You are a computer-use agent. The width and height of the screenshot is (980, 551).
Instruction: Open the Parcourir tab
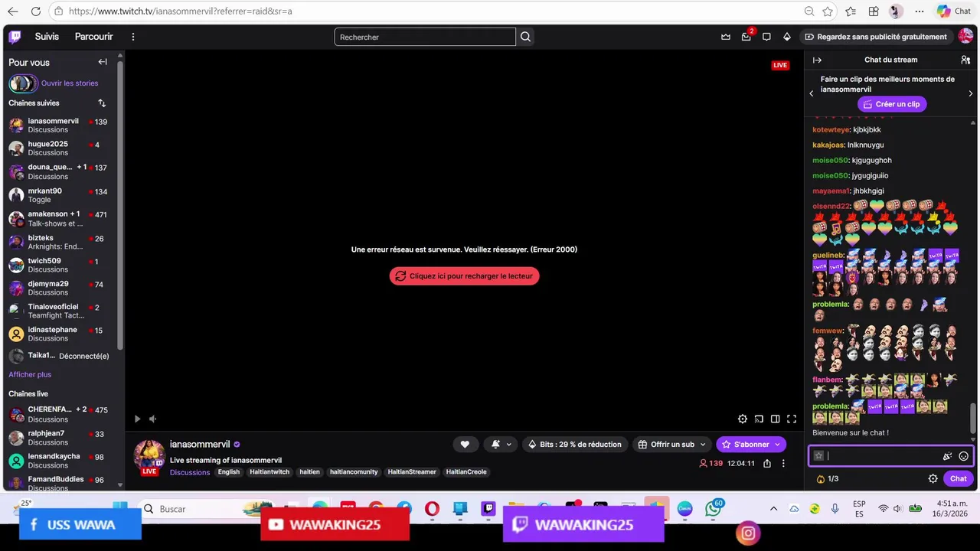click(93, 37)
